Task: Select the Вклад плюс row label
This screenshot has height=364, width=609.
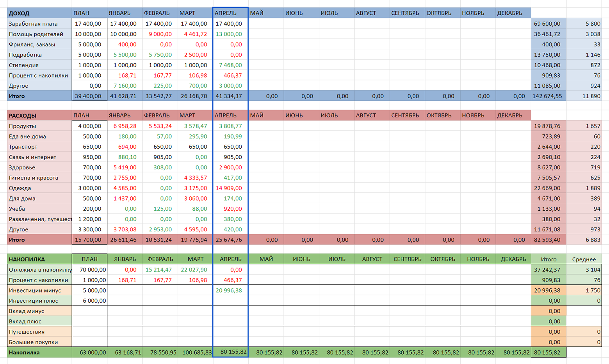Action: click(39, 321)
